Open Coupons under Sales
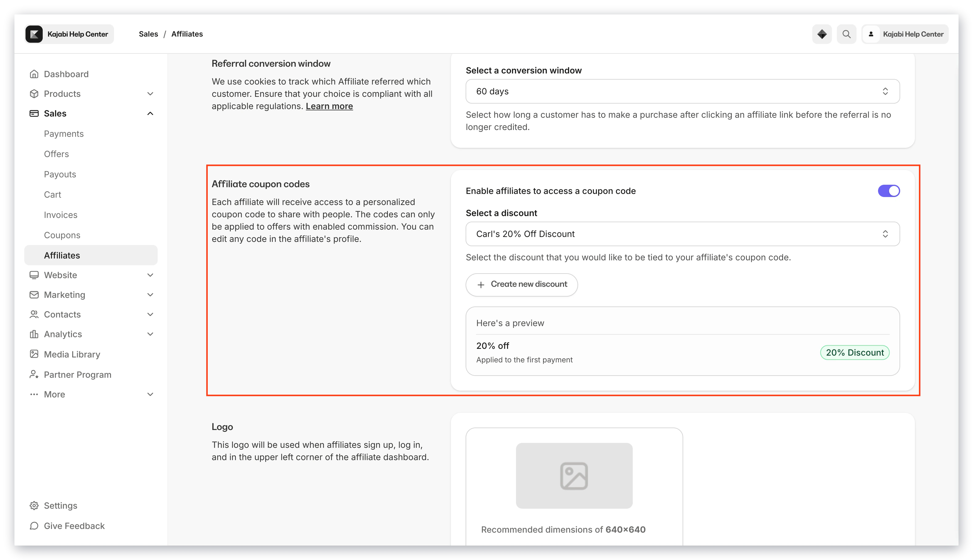 [62, 235]
